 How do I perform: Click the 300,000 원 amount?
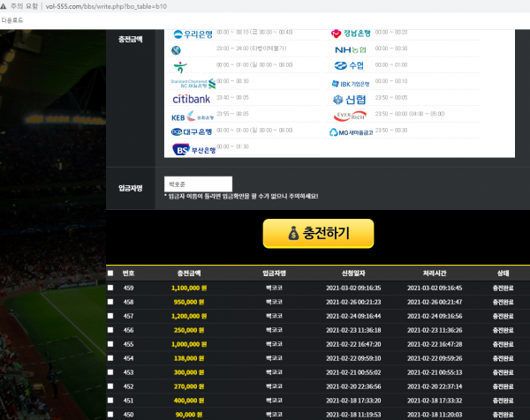click(x=189, y=372)
